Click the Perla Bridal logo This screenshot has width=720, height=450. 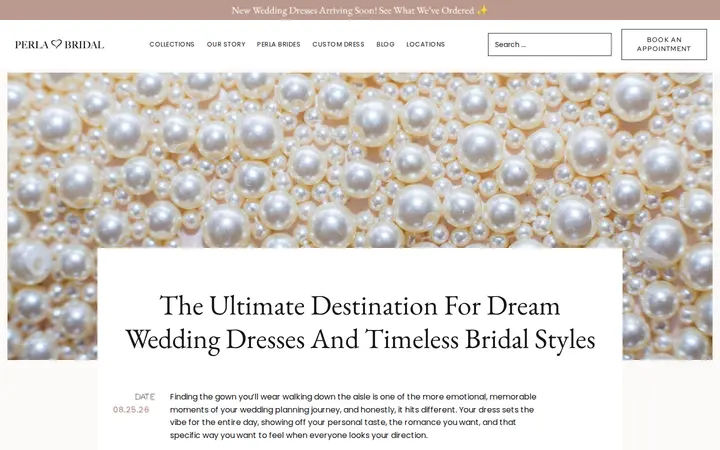[x=60, y=45]
